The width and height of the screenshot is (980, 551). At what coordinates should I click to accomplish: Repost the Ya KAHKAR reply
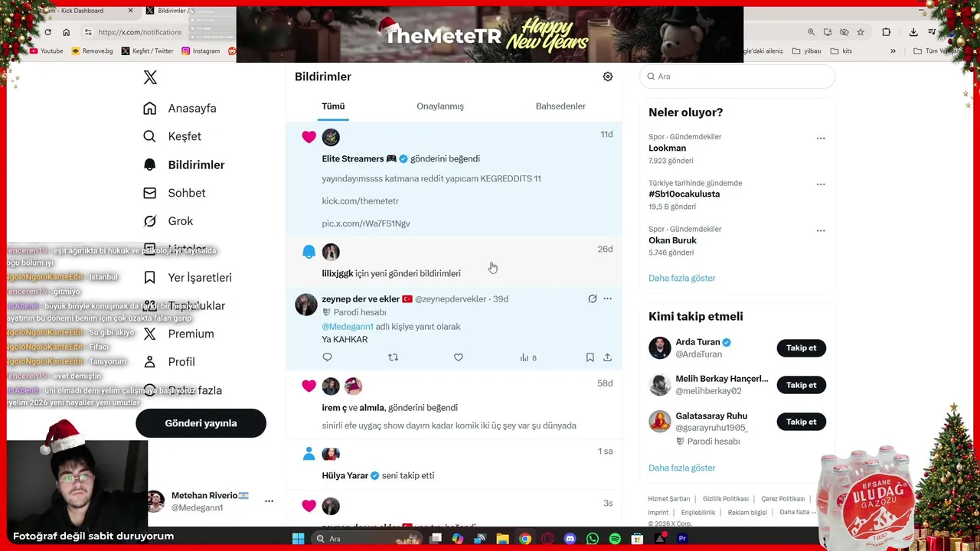tap(393, 357)
